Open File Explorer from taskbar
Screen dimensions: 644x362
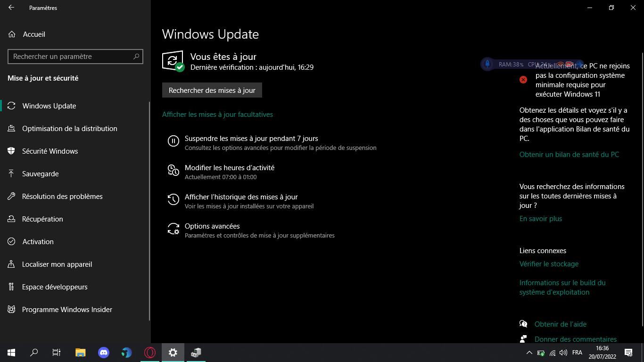pos(81,353)
